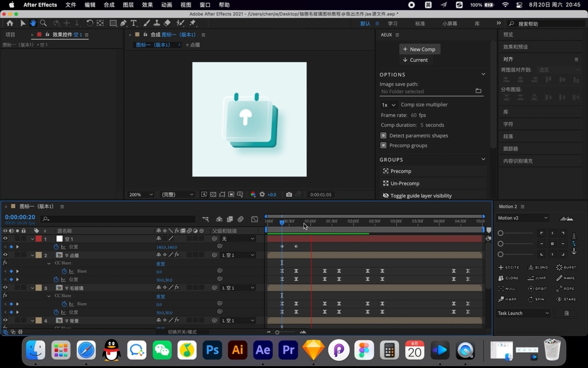The height and width of the screenshot is (368, 588).
Task: Click the timeline layer search field
Action: click(x=119, y=219)
